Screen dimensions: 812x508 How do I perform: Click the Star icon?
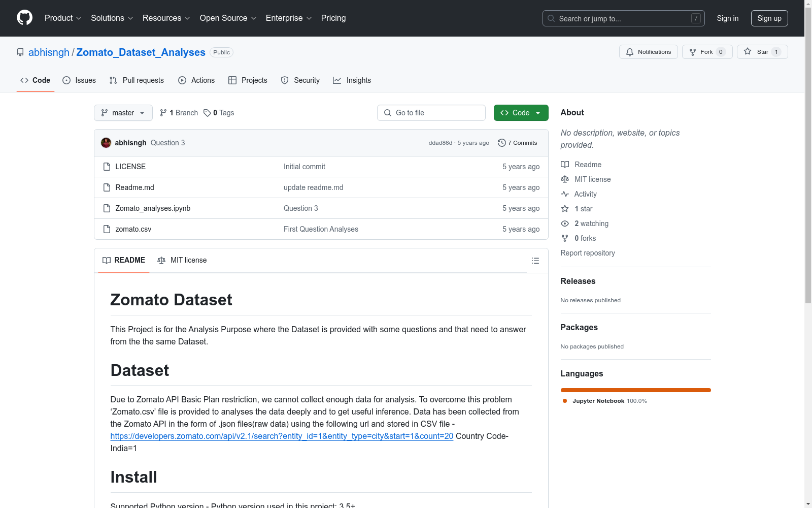pyautogui.click(x=748, y=51)
